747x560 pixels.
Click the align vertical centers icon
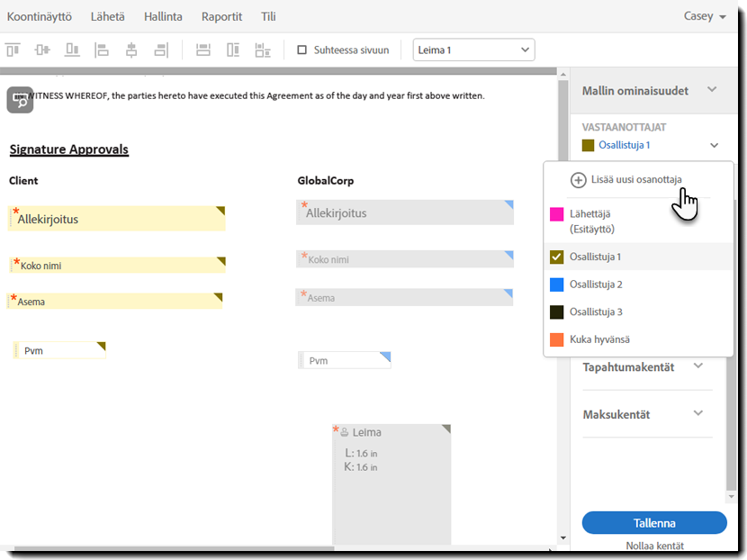(x=41, y=50)
